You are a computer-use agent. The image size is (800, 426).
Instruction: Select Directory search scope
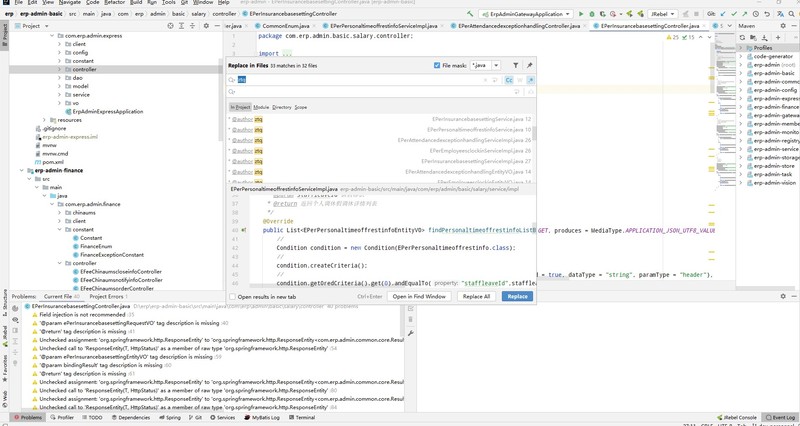point(282,107)
